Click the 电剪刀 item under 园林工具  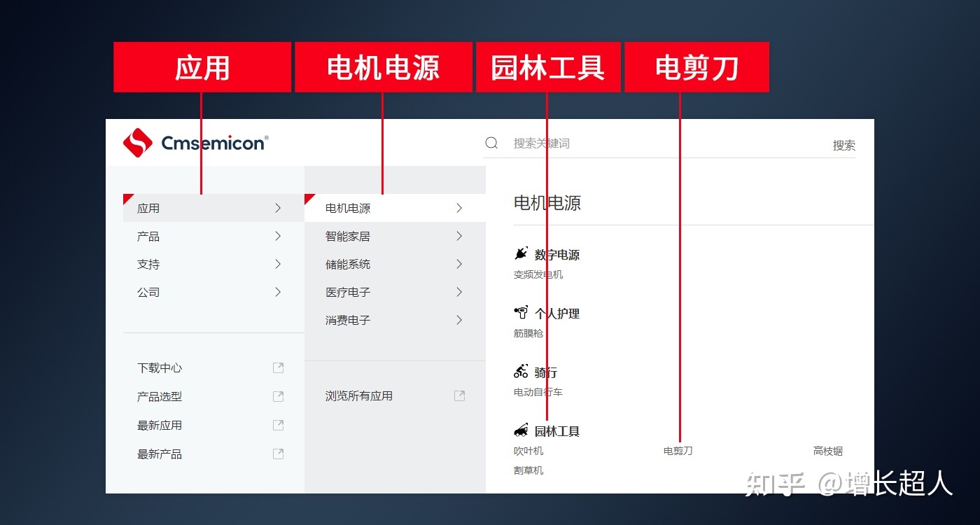point(678,451)
